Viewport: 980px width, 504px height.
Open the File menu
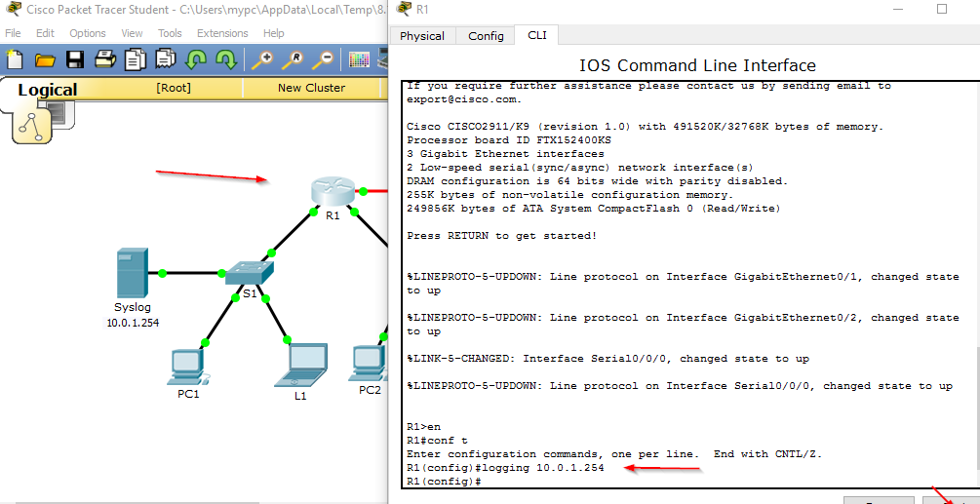point(13,33)
